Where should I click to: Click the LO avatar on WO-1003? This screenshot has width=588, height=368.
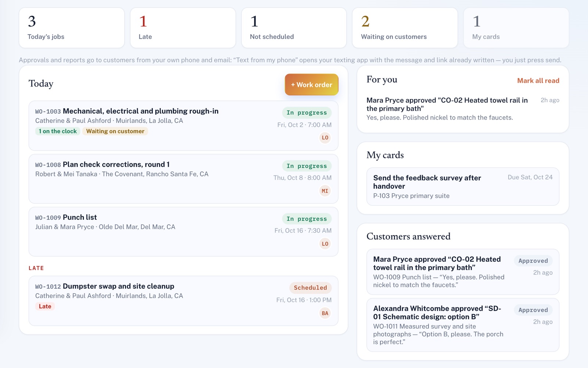point(325,138)
